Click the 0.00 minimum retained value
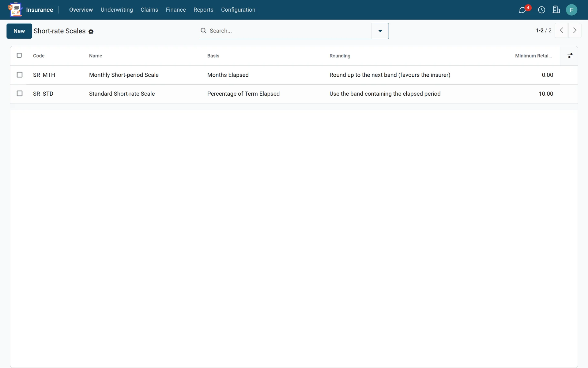The height and width of the screenshot is (368, 588). (547, 75)
